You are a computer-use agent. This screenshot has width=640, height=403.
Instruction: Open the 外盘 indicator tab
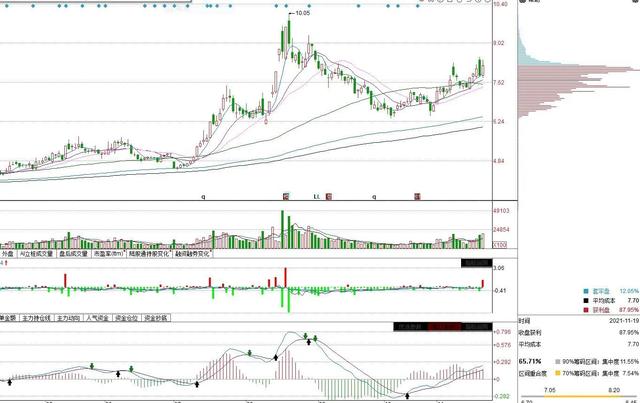pos(7,254)
